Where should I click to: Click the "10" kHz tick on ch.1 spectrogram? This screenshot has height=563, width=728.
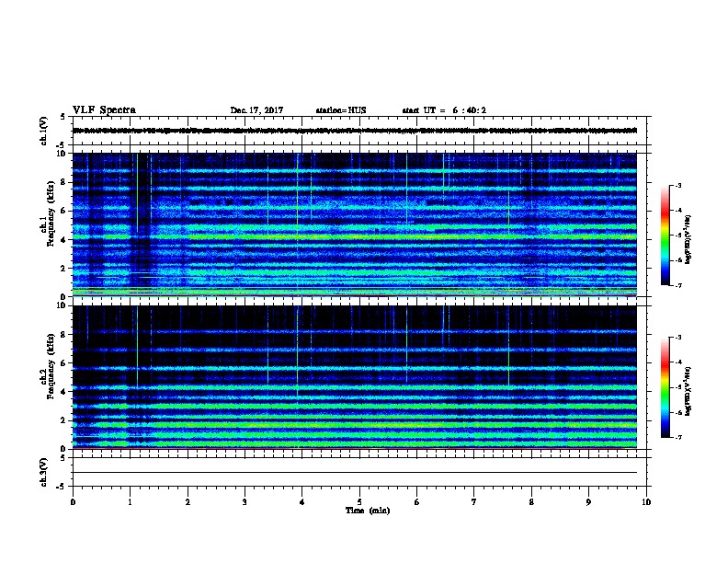pyautogui.click(x=63, y=154)
